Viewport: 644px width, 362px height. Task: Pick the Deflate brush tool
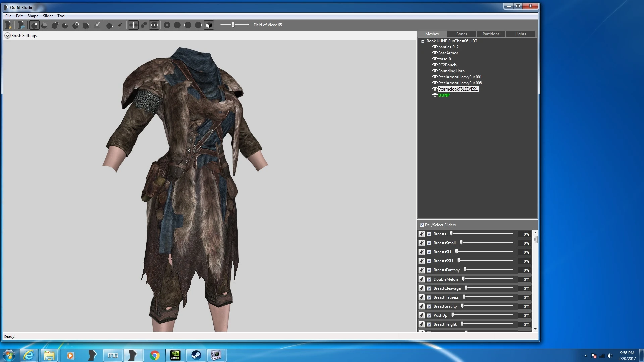point(65,25)
